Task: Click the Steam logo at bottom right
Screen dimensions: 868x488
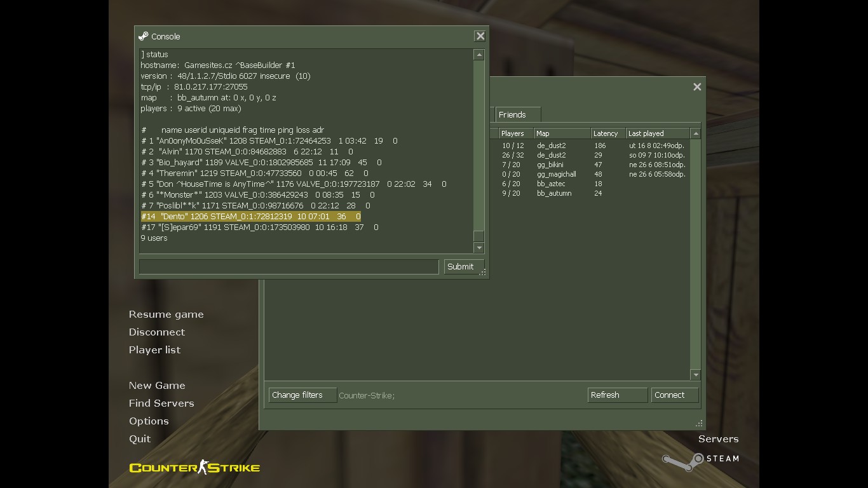Action: click(x=700, y=461)
